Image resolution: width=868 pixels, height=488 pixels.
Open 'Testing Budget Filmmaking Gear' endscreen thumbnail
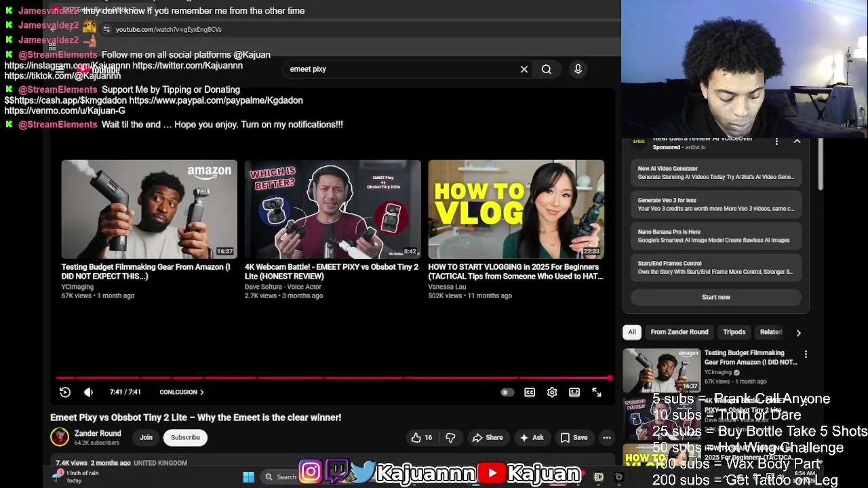(149, 209)
